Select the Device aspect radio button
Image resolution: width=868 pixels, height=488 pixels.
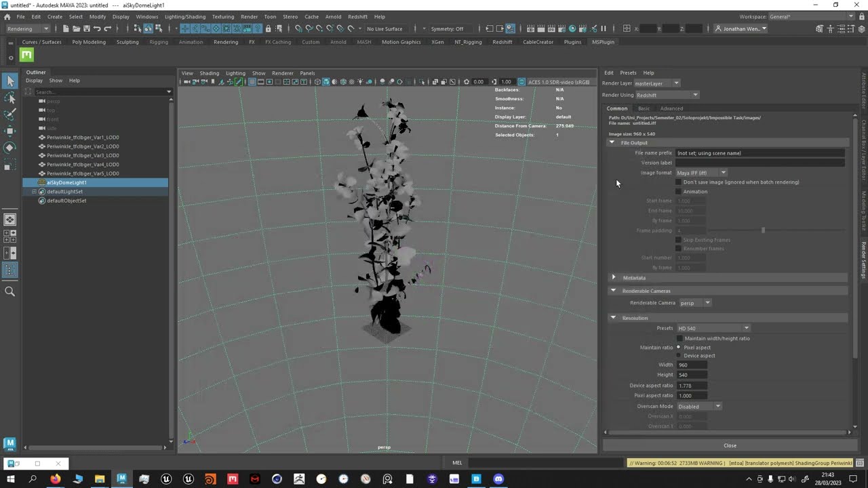point(679,356)
